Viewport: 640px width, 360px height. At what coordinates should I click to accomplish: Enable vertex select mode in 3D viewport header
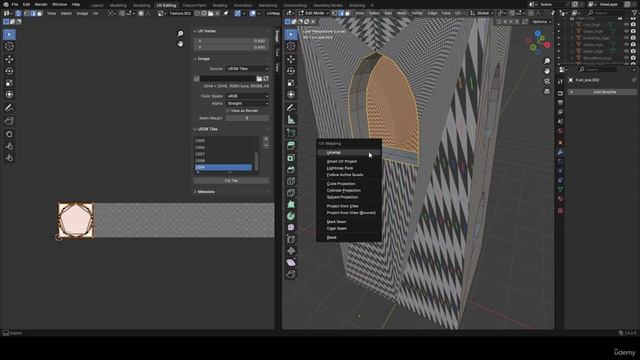[x=335, y=13]
